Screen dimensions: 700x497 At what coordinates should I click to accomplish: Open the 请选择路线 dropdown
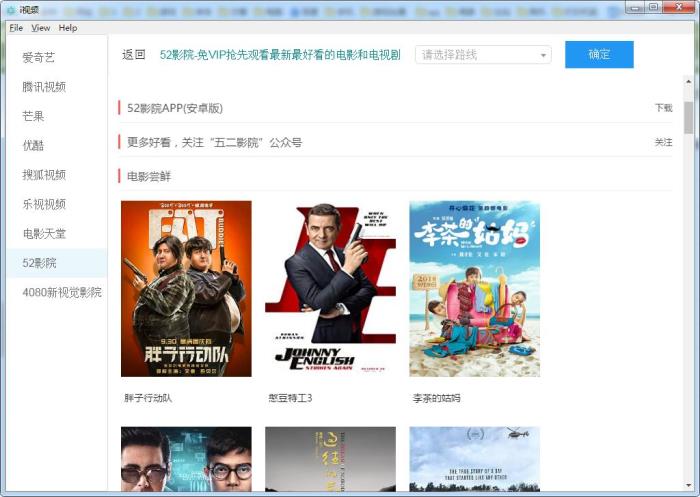[483, 55]
